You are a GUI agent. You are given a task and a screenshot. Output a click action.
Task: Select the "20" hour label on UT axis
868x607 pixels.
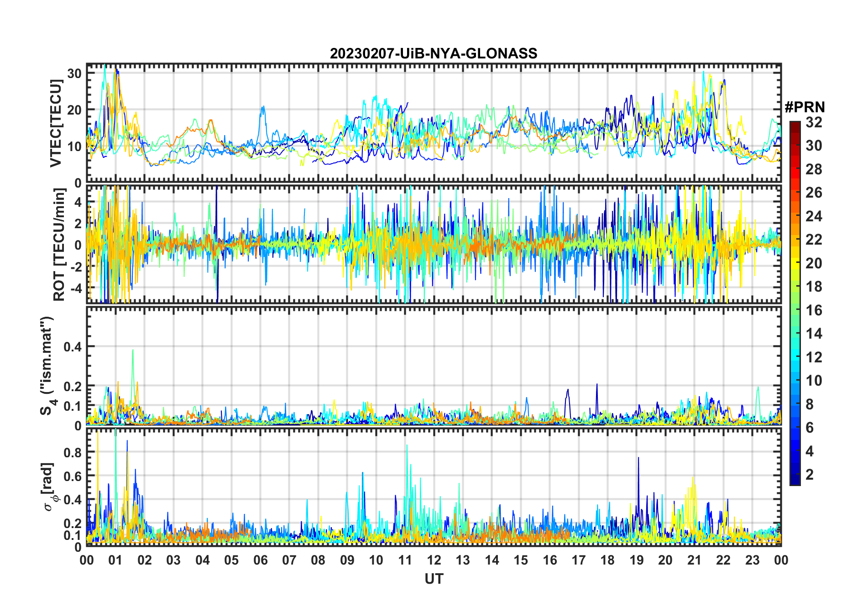[665, 560]
